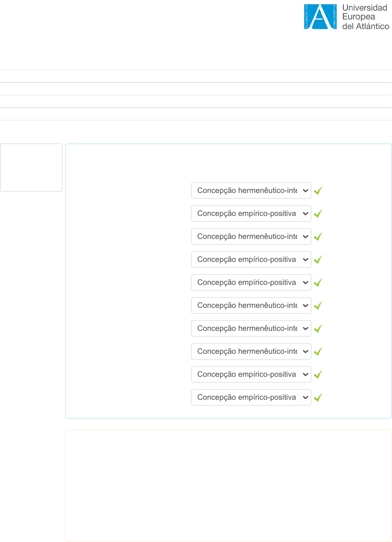Expand the fifth answer dropdown
The width and height of the screenshot is (392, 542).
pyautogui.click(x=251, y=283)
